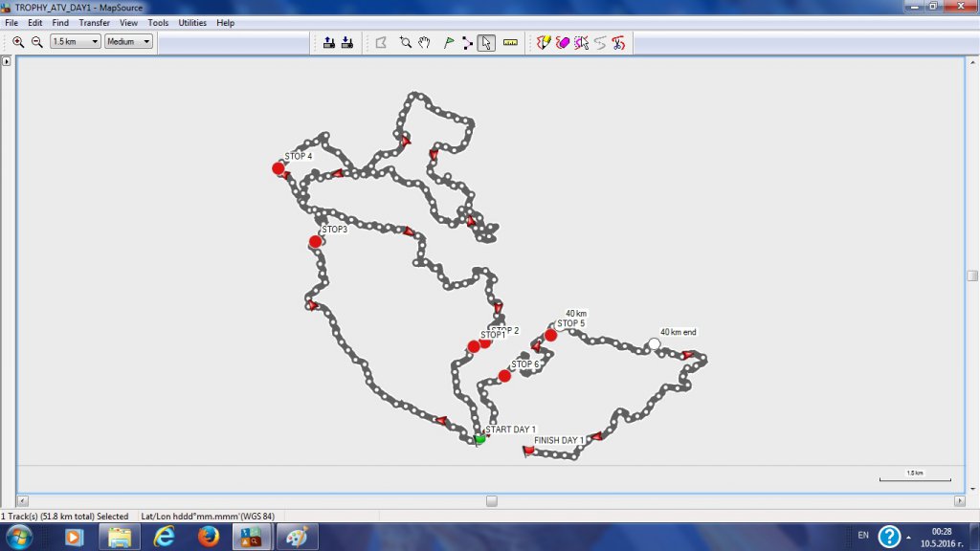The image size is (980, 551).
Task: Click the START DAY 1 green waypoint
Action: (x=480, y=438)
